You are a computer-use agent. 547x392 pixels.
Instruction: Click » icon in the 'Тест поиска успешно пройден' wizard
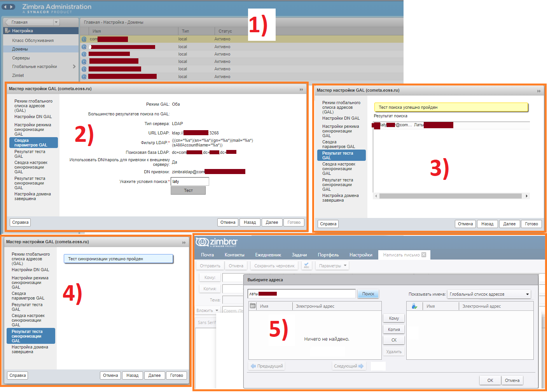pyautogui.click(x=539, y=91)
